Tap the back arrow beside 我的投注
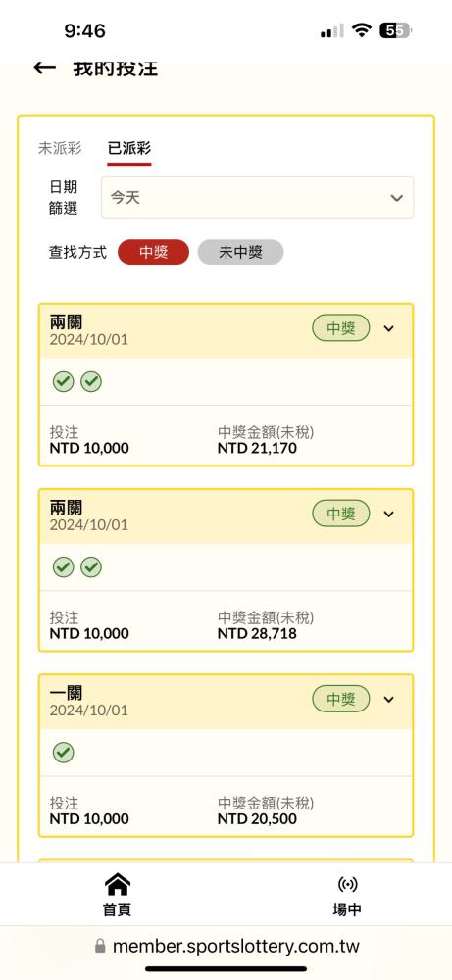Screen dimensions: 452x980 tap(44, 68)
